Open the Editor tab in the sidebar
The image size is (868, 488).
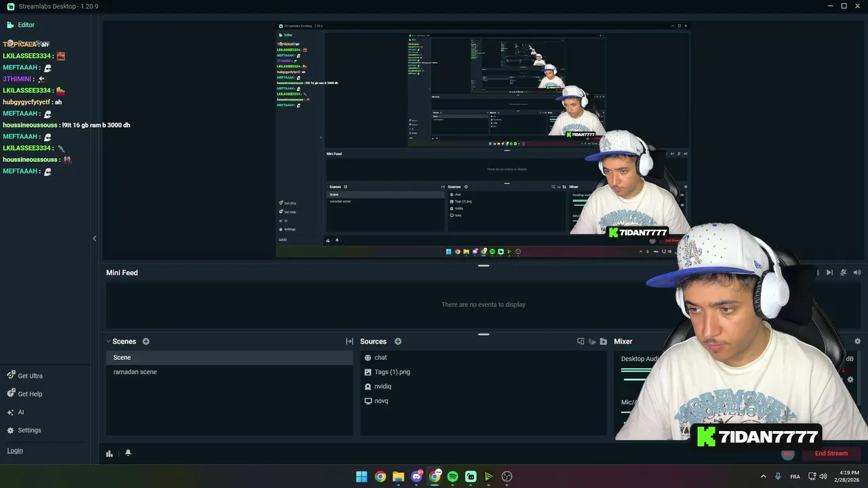20,24
